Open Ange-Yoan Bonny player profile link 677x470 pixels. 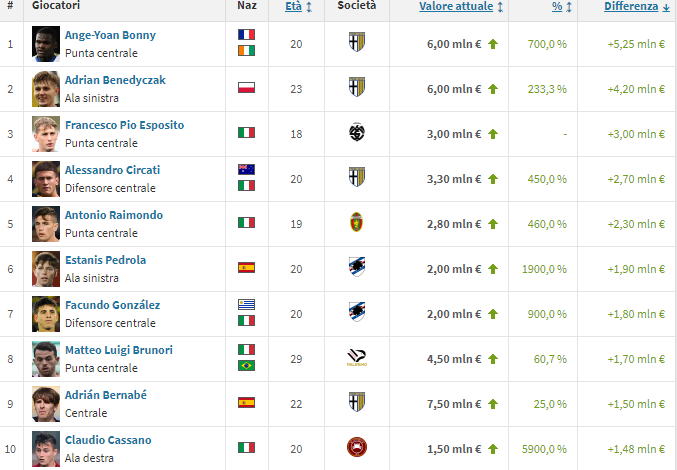point(110,35)
